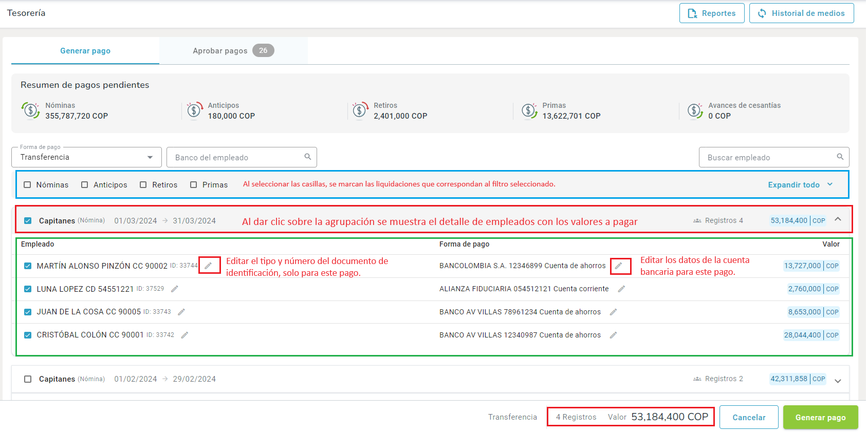Click people icon next to Registros 4
The height and width of the screenshot is (432, 868).
[x=697, y=220]
